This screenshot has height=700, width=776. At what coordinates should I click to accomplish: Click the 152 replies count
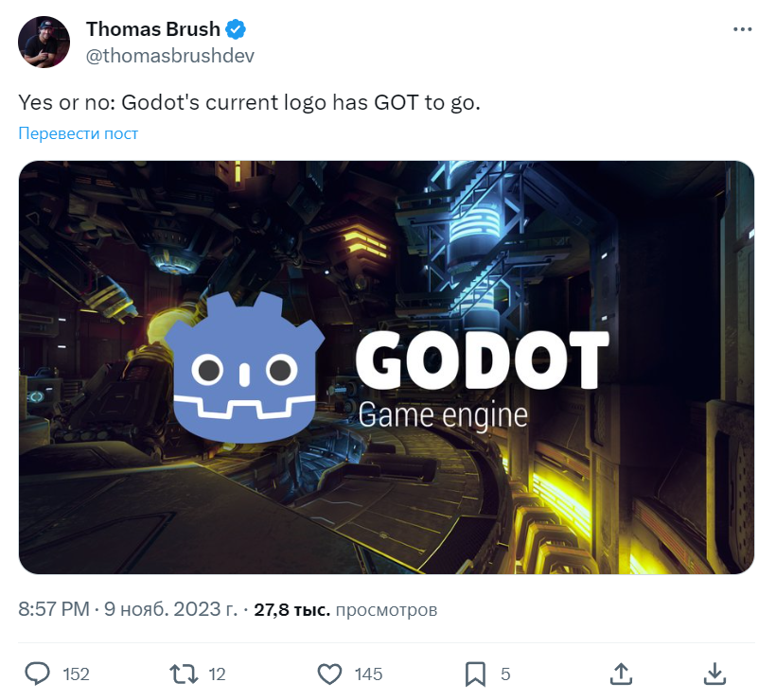[x=77, y=674]
